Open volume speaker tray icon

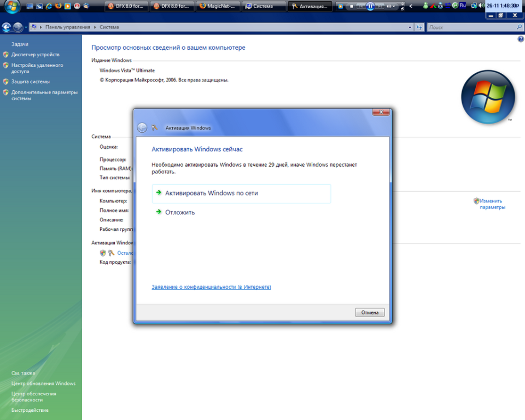(x=481, y=5)
